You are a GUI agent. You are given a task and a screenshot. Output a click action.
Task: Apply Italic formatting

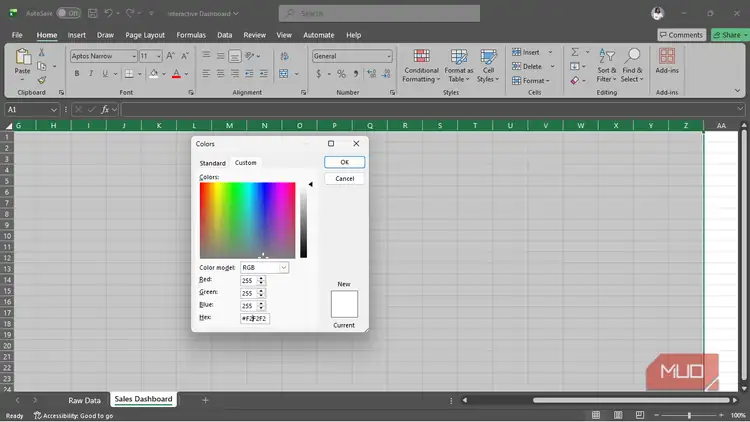click(x=91, y=74)
